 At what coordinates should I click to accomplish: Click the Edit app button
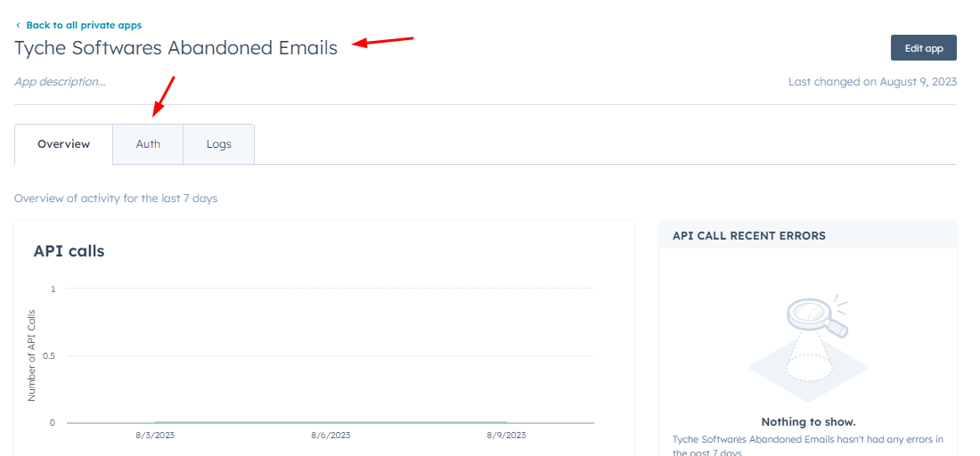(x=923, y=48)
